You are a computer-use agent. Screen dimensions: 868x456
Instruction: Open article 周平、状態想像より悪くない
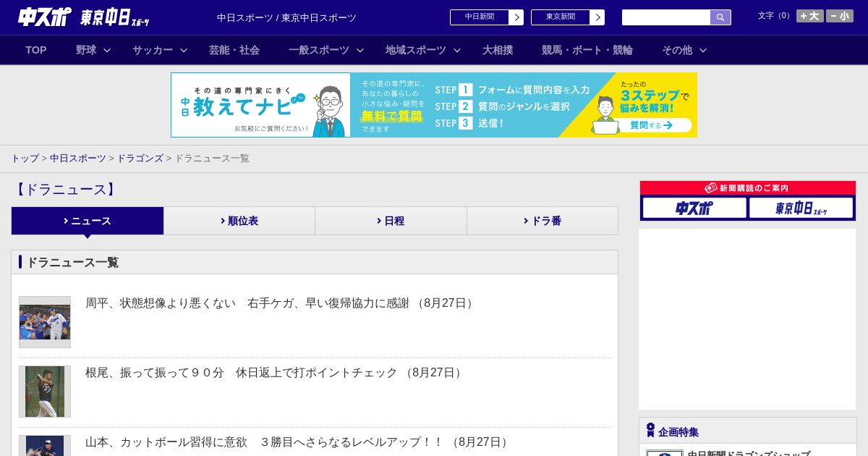(281, 303)
